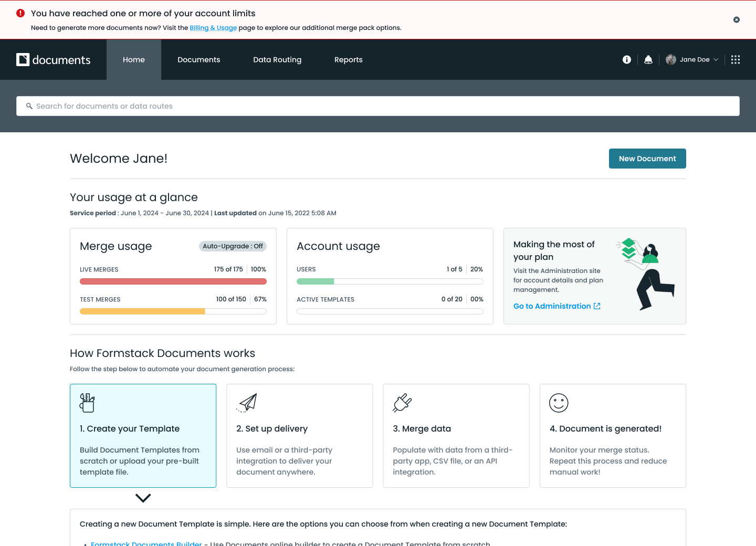Toggle the Auto-Upgrade Off badge
The height and width of the screenshot is (546, 756).
pos(233,246)
